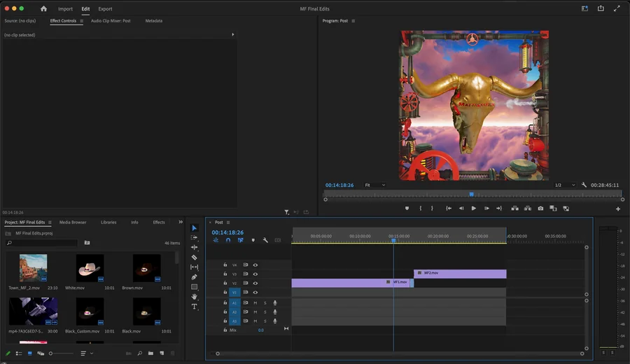Activate the Ripple Edit tool
The height and width of the screenshot is (364, 630).
[194, 248]
